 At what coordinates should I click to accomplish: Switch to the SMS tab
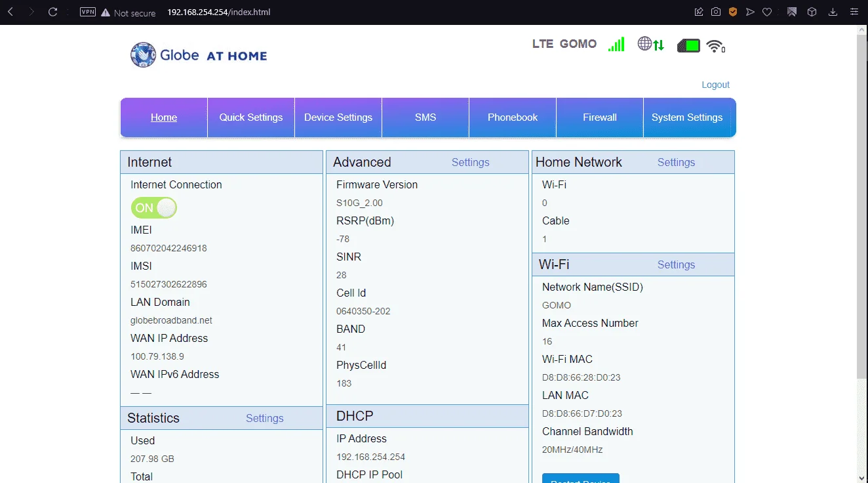425,117
